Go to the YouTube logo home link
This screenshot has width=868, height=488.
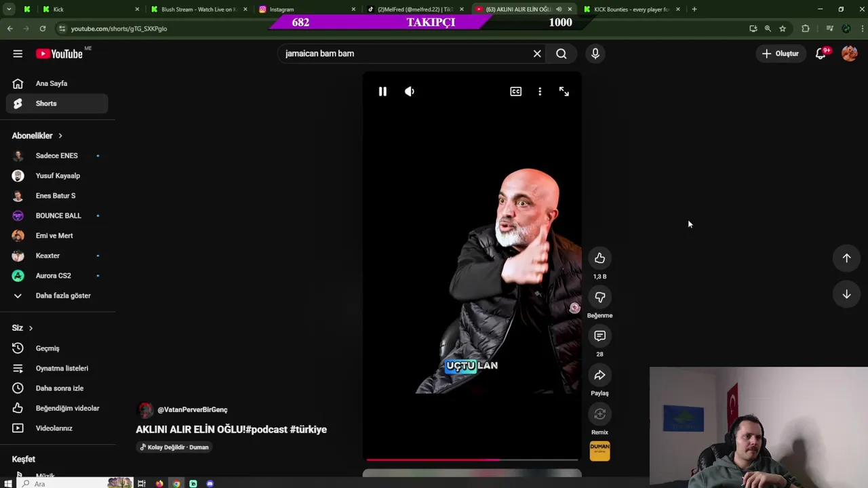pyautogui.click(x=60, y=54)
